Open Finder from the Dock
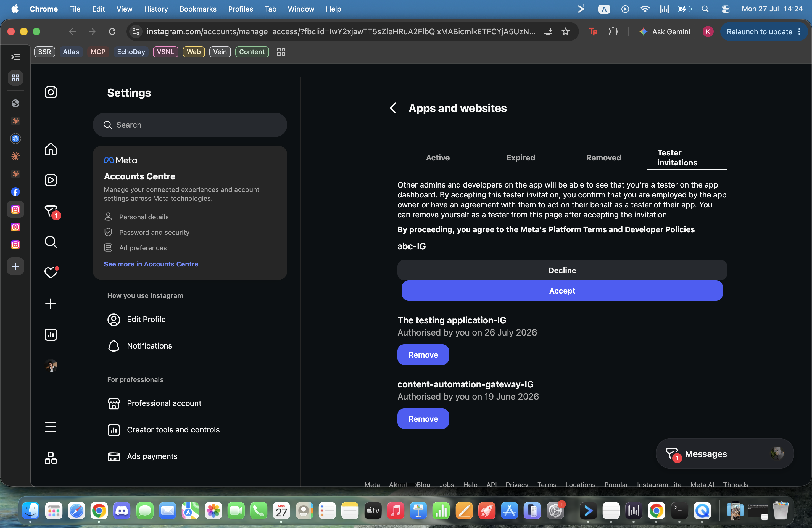The image size is (812, 528). tap(30, 511)
